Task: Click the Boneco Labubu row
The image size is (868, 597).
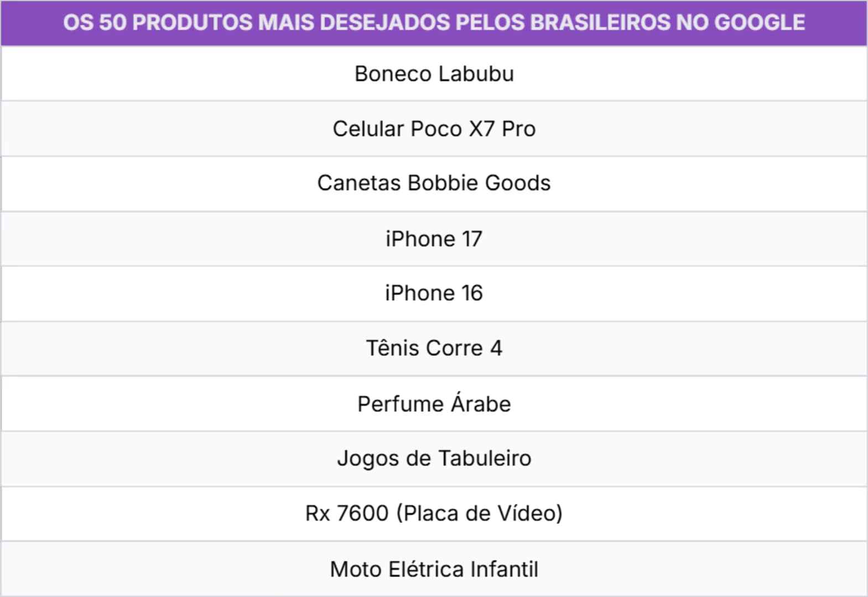Action: tap(434, 74)
